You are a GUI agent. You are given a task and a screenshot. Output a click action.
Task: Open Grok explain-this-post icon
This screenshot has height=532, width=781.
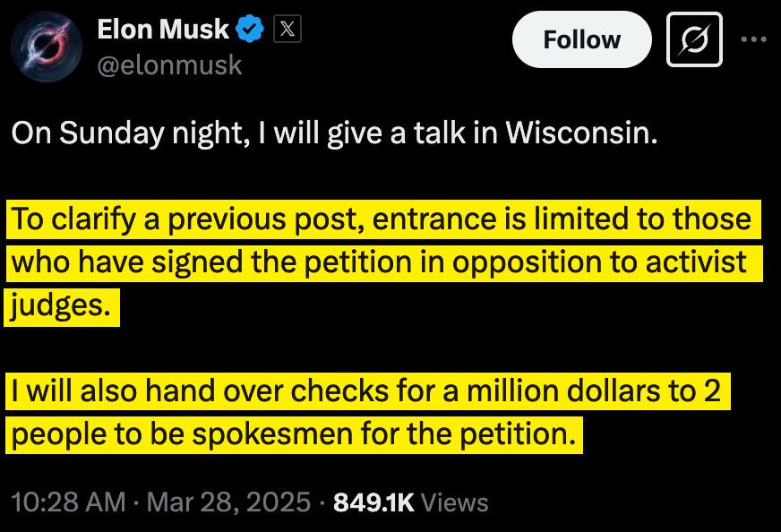694,39
